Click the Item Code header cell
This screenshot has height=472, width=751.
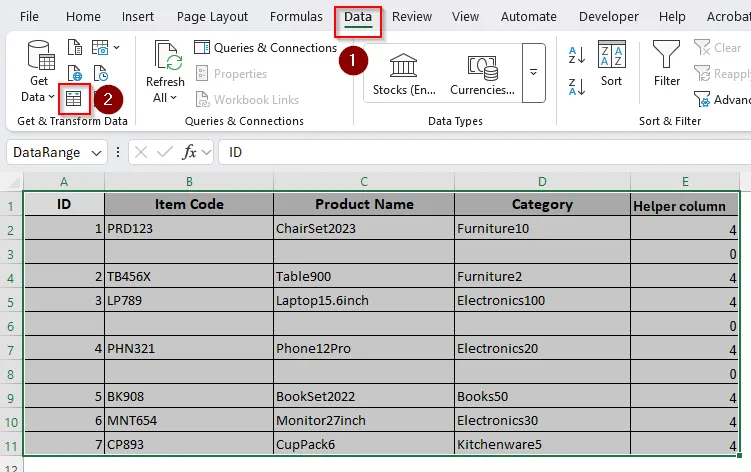click(x=189, y=204)
